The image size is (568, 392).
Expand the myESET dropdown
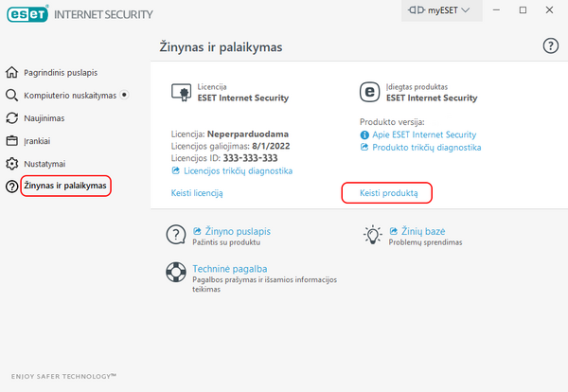click(441, 10)
